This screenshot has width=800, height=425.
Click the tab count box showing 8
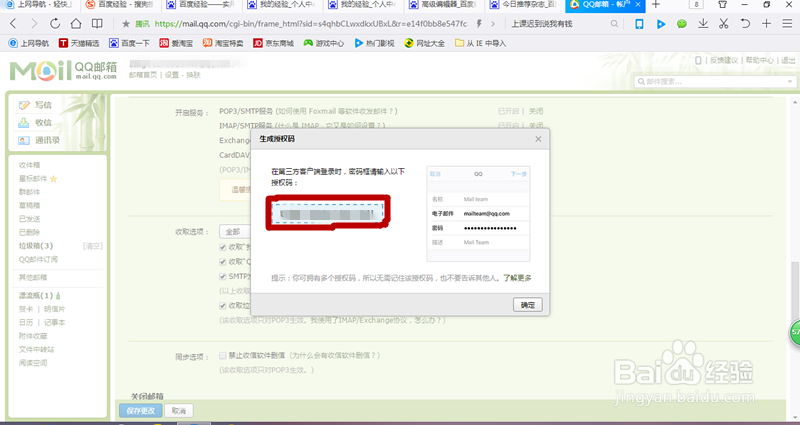point(696,5)
